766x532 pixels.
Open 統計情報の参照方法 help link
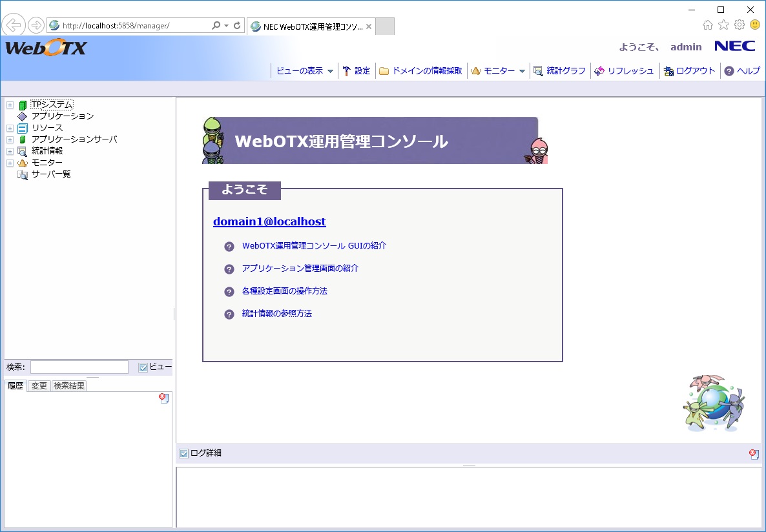click(x=276, y=314)
